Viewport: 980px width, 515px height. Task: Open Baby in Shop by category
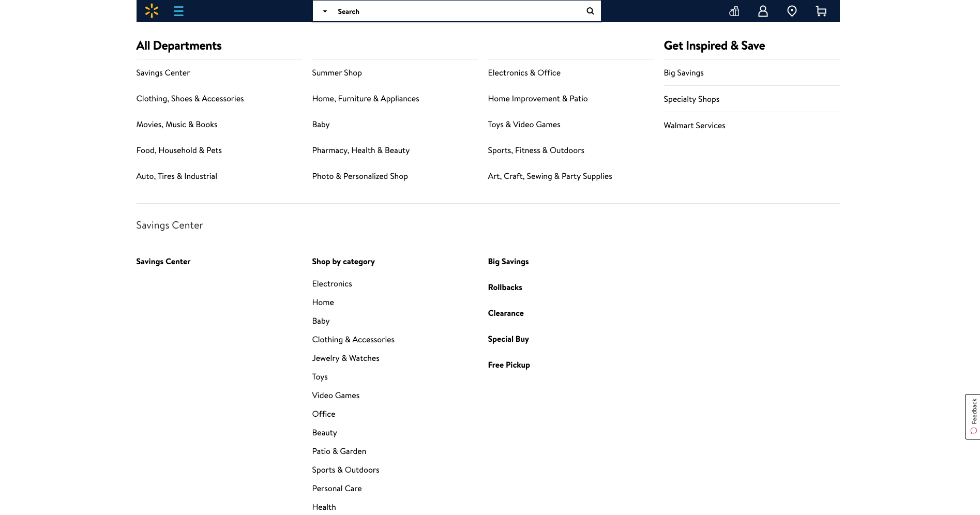(321, 321)
